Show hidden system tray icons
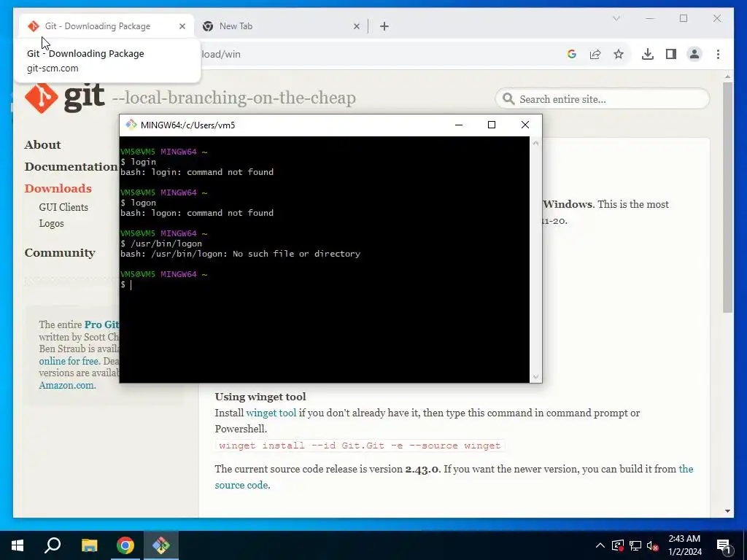The width and height of the screenshot is (747, 560). [600, 545]
